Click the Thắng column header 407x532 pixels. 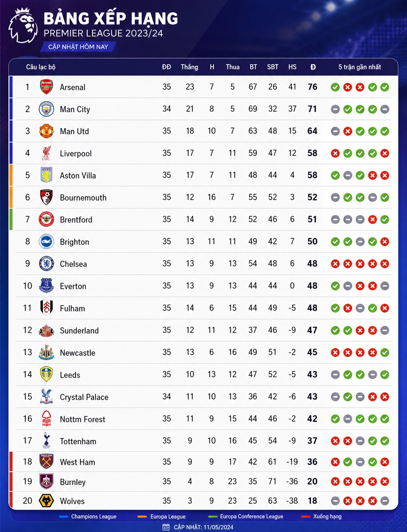pos(190,67)
